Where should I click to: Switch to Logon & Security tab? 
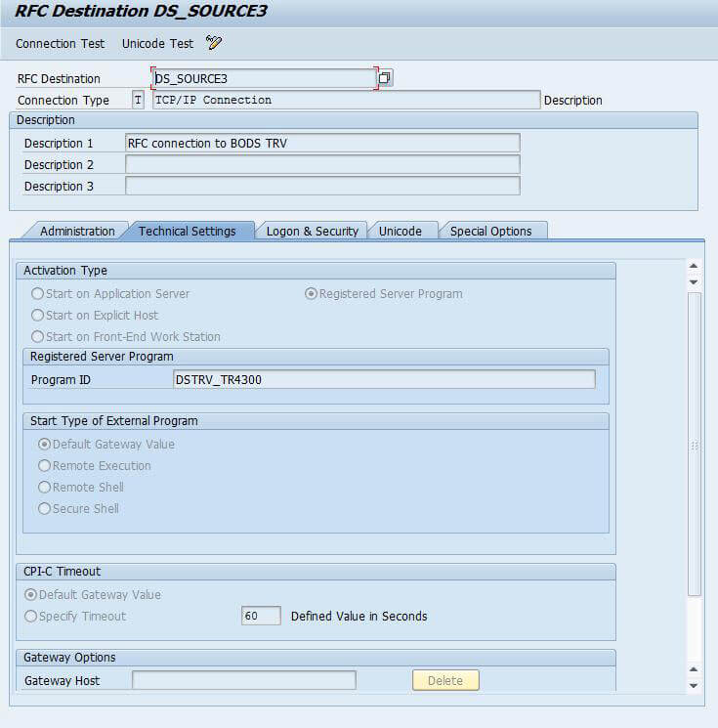(312, 232)
